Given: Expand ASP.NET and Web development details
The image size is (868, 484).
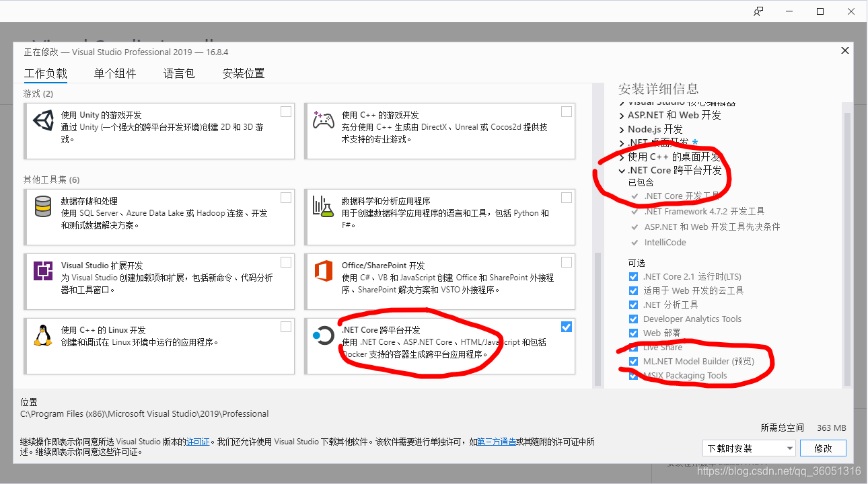Looking at the screenshot, I should click(x=622, y=116).
